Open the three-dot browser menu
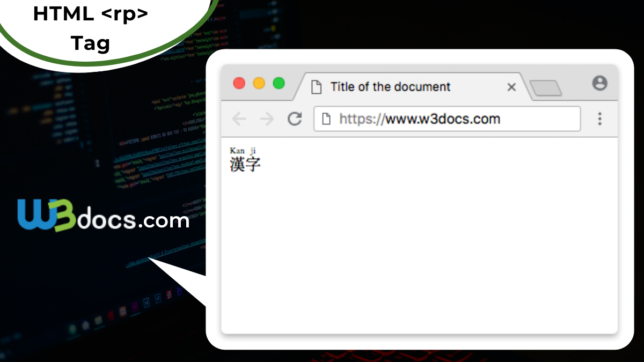This screenshot has height=362, width=644. (x=600, y=119)
